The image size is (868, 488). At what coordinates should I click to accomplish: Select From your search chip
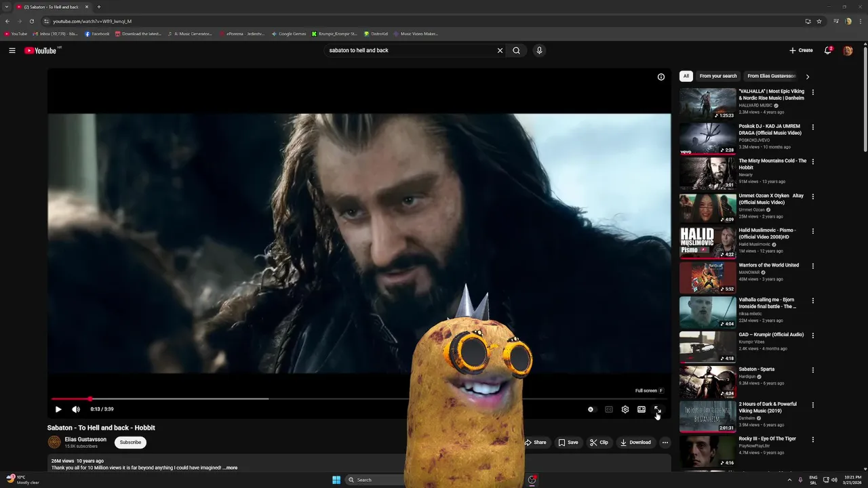click(x=718, y=76)
